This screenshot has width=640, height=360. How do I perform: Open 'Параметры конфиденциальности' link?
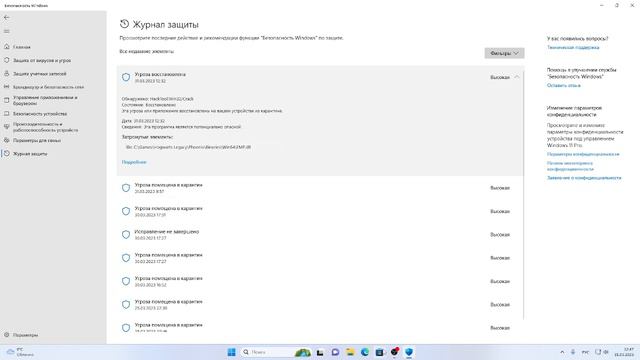tap(583, 154)
